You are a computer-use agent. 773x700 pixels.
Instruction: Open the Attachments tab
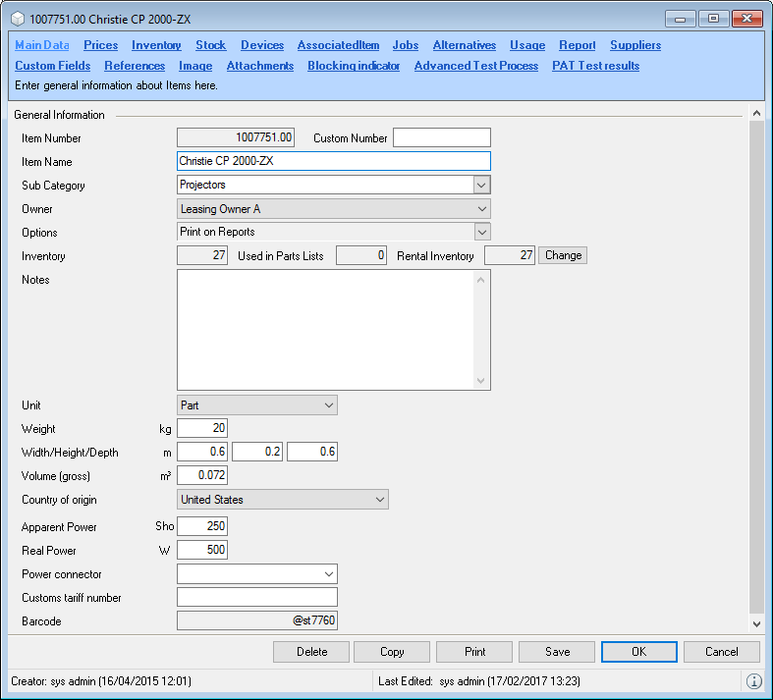pyautogui.click(x=259, y=66)
